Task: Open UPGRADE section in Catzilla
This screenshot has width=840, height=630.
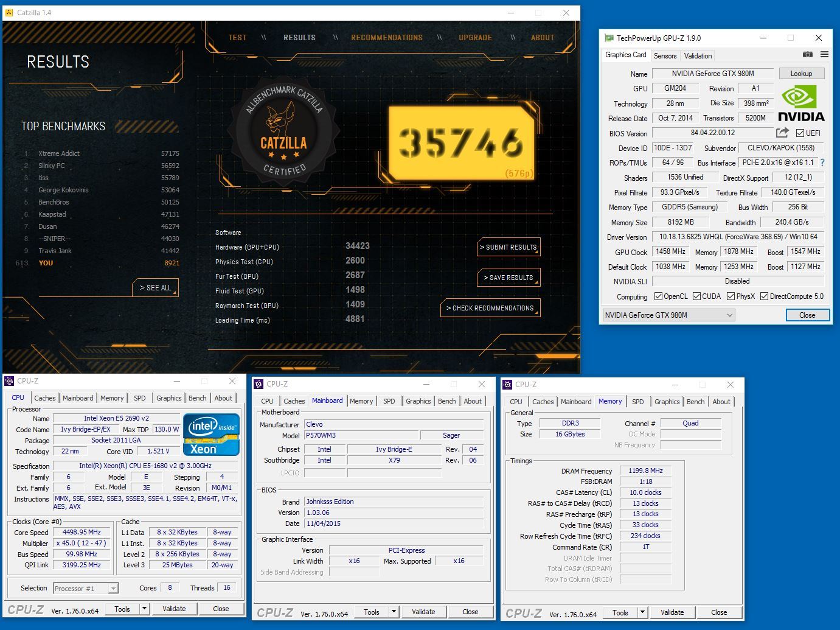Action: [475, 37]
